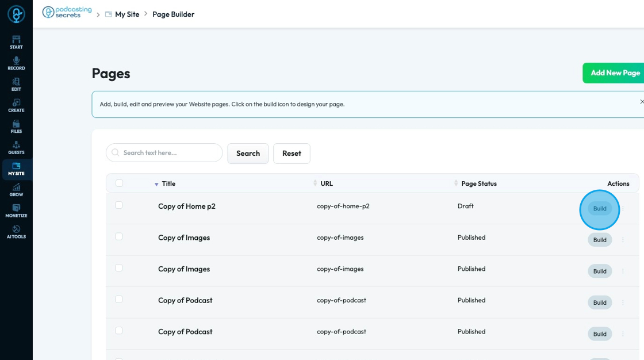
Task: Open the Start section in sidebar
Action: [16, 43]
